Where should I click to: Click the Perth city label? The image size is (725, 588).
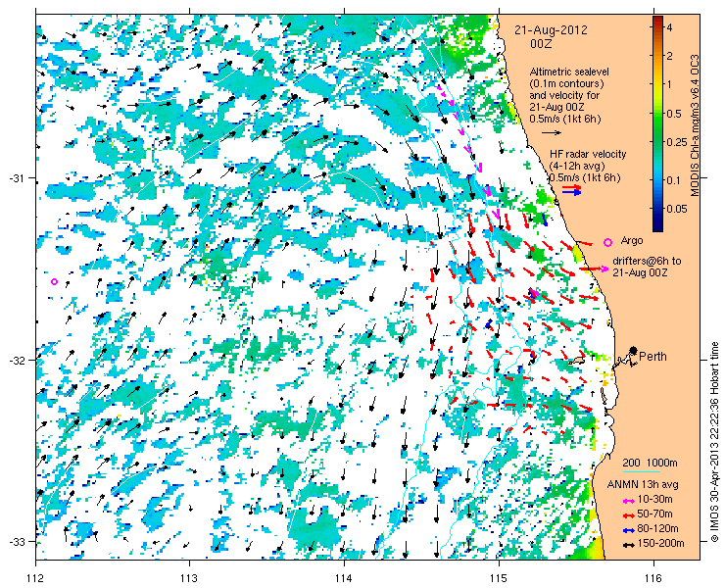tap(652, 356)
